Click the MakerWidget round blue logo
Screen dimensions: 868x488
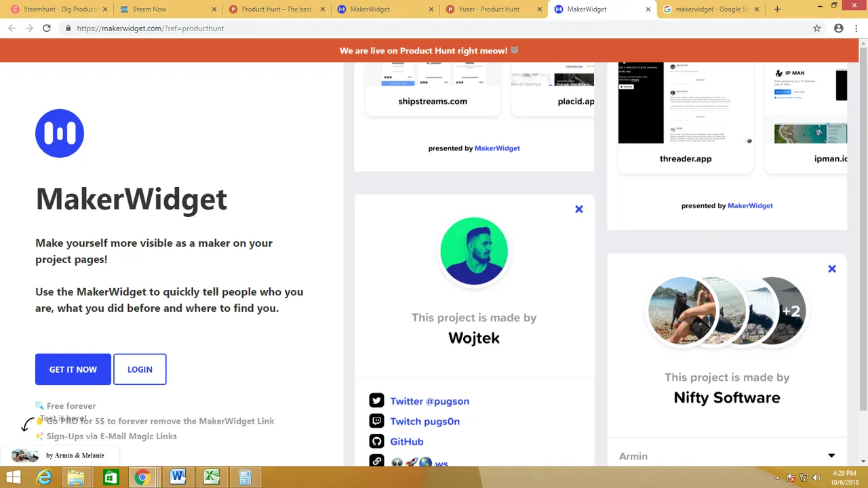(x=60, y=134)
